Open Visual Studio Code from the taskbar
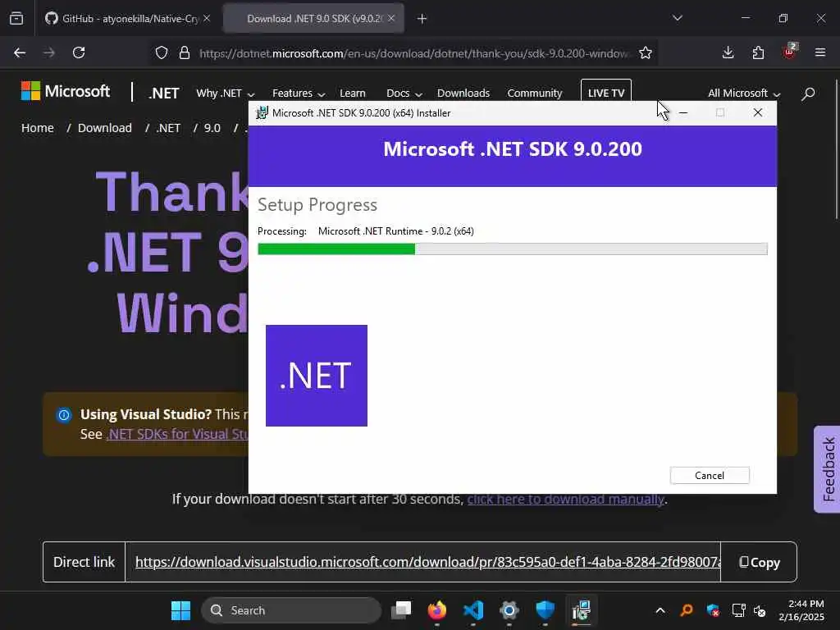 [473, 610]
